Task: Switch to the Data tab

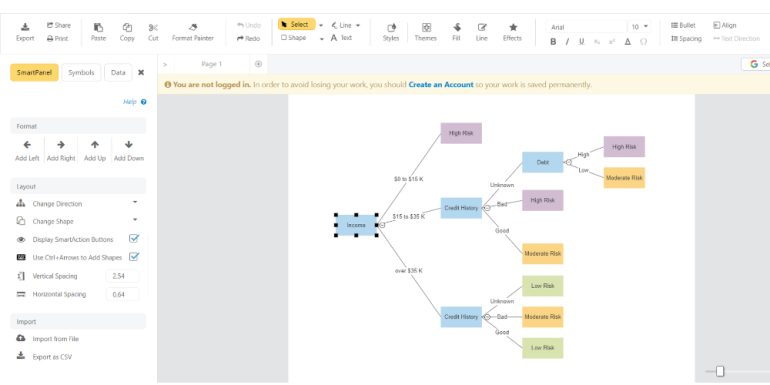Action: pos(118,72)
